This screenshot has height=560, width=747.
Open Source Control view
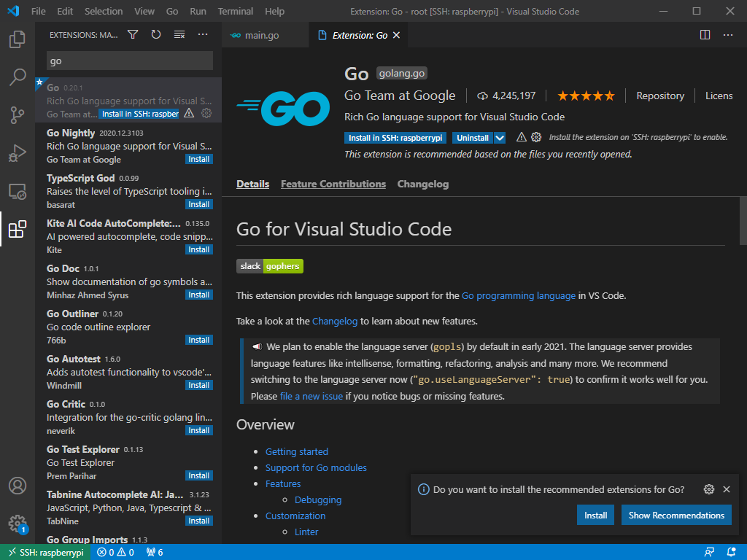point(18,114)
